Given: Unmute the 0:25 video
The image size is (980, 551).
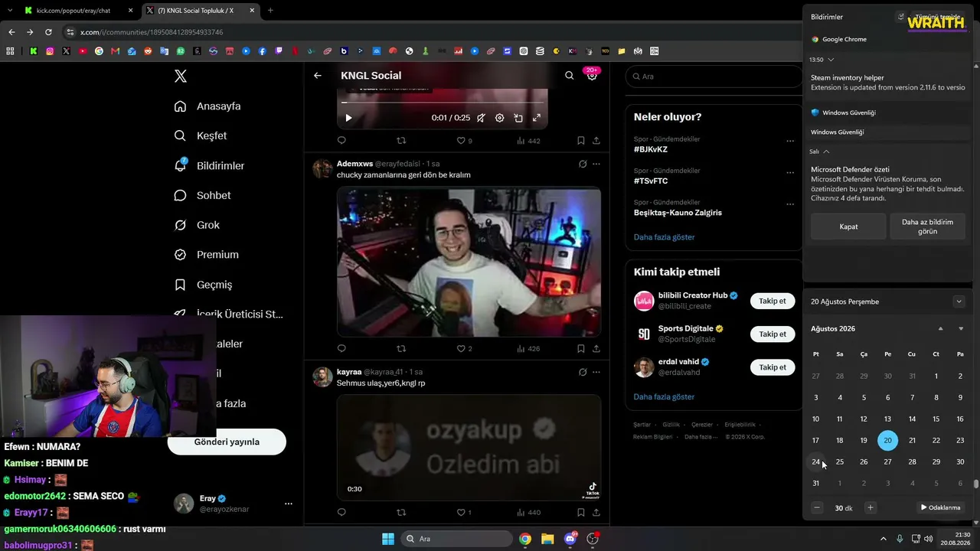Looking at the screenshot, I should coord(481,118).
